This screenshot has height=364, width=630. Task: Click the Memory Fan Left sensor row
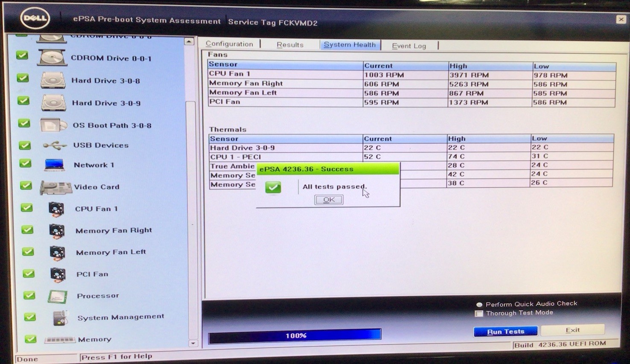[x=412, y=93]
